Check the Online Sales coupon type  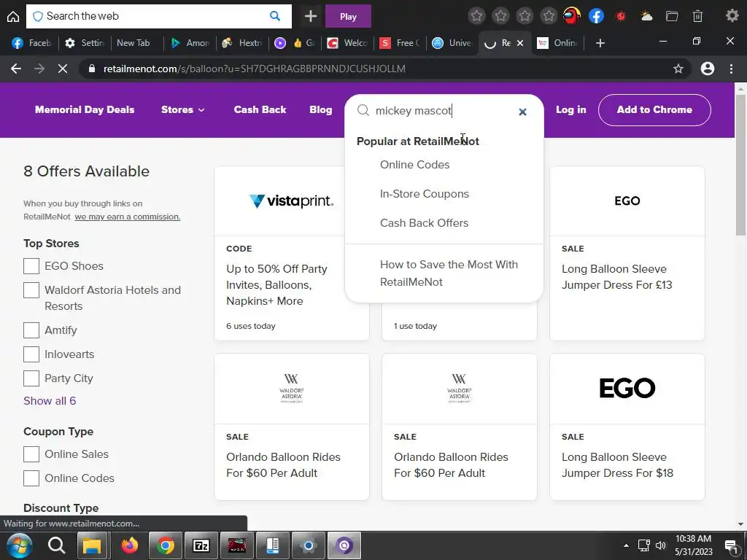click(x=31, y=454)
